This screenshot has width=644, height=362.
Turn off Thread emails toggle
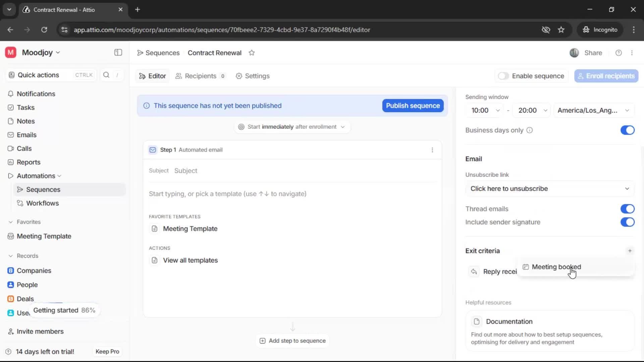pos(627,209)
